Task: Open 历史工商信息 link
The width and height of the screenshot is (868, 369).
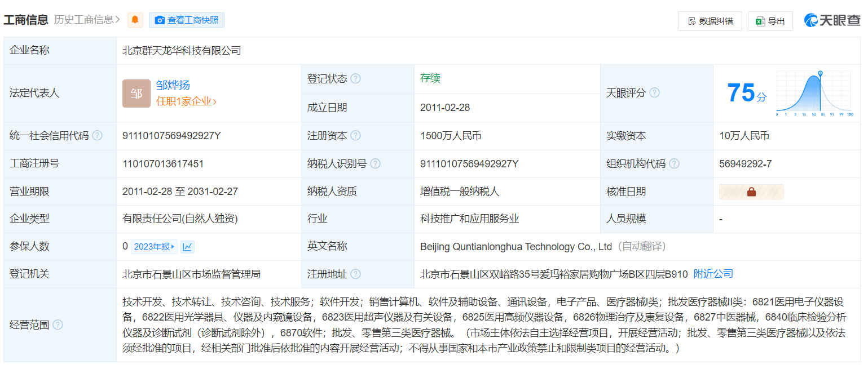Action: (x=87, y=20)
